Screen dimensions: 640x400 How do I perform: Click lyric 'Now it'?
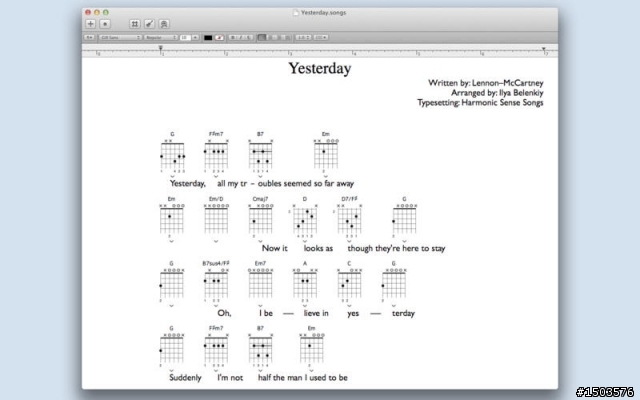coord(275,248)
